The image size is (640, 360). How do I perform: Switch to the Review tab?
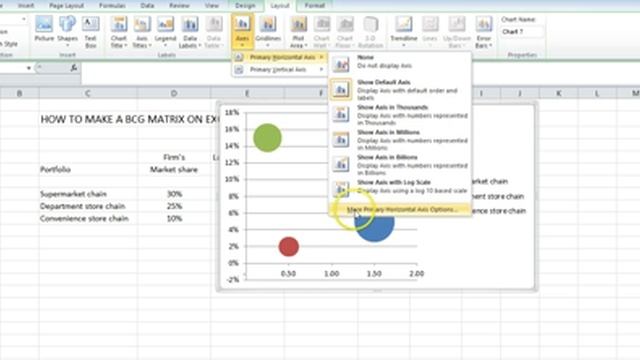(179, 6)
